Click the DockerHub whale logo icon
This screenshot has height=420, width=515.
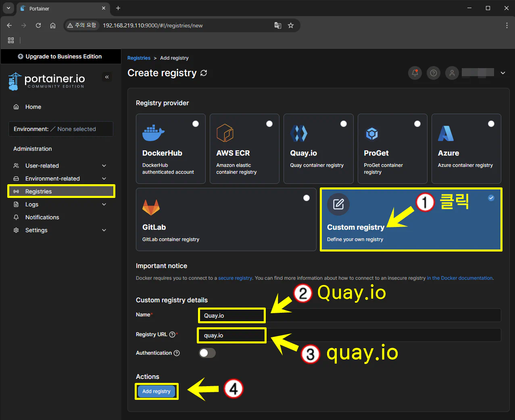153,133
